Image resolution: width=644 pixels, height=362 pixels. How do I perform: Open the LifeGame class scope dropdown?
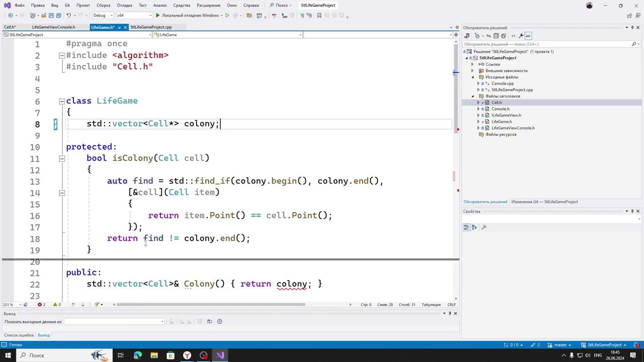tap(228, 35)
